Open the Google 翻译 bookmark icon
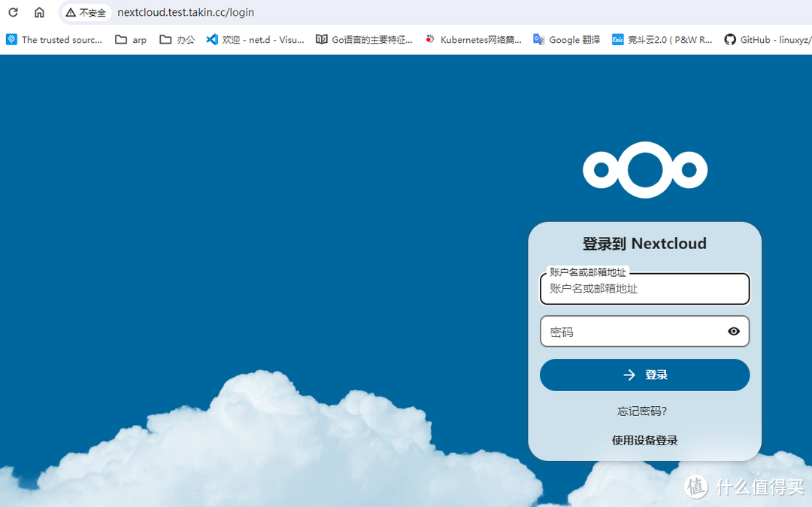 [538, 39]
